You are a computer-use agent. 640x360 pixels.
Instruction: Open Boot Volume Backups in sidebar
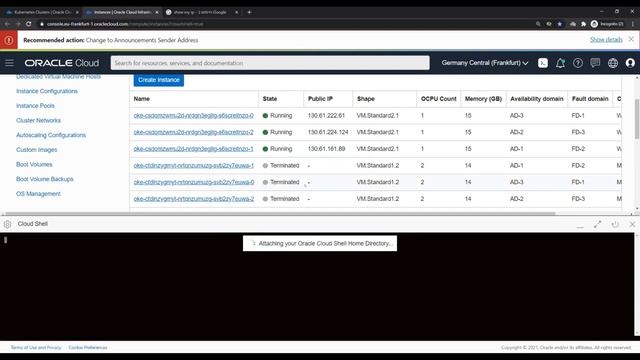(45, 179)
